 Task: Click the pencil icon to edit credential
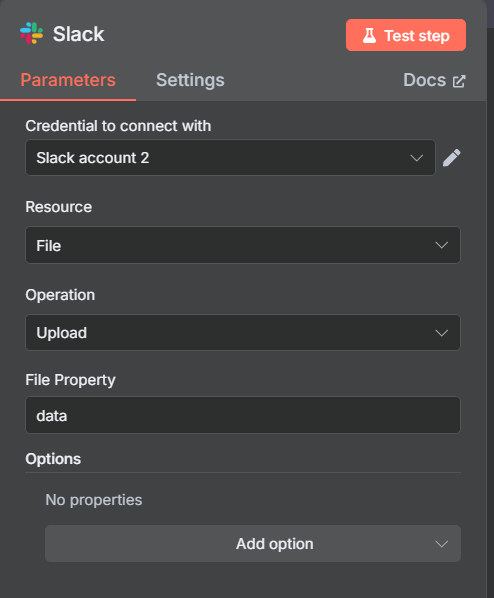click(452, 158)
